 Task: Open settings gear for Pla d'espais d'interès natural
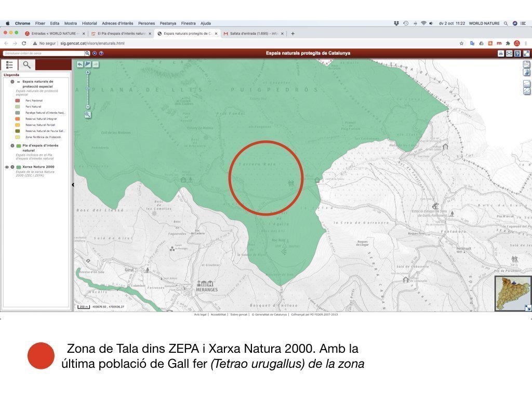(x=12, y=145)
